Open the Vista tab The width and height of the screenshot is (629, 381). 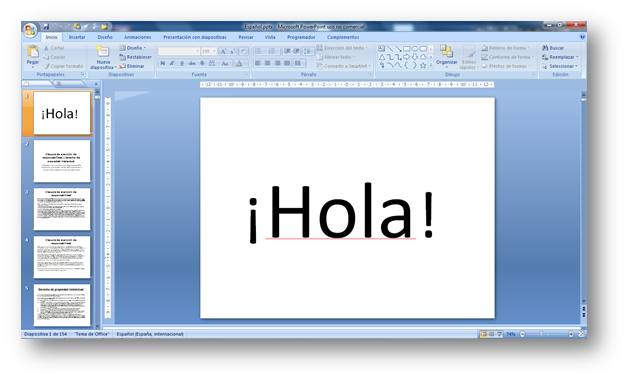(x=270, y=37)
